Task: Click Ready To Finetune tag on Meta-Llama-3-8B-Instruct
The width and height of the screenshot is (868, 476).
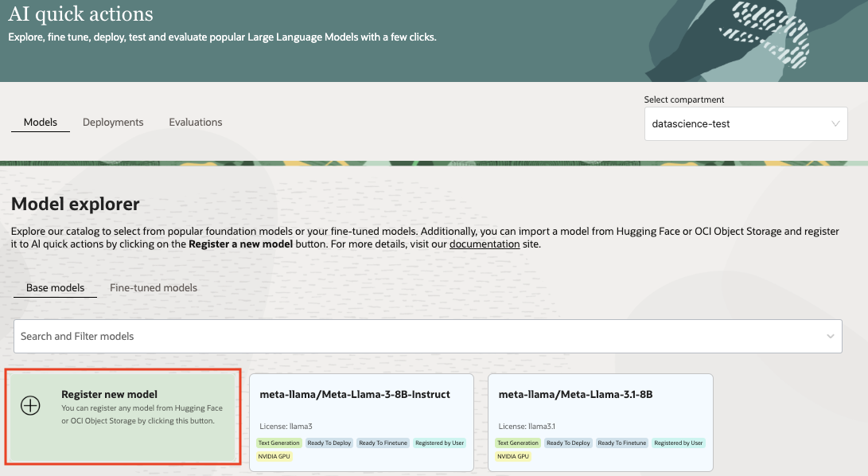Action: point(383,443)
